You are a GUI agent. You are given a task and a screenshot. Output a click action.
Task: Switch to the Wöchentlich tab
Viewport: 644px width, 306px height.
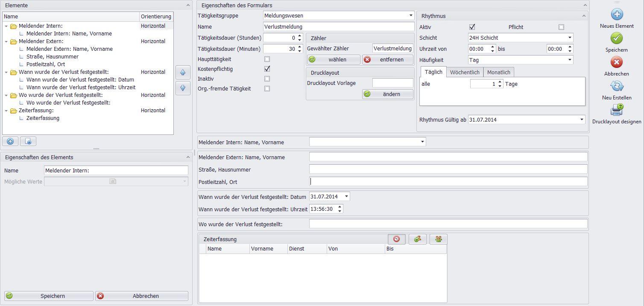[465, 73]
